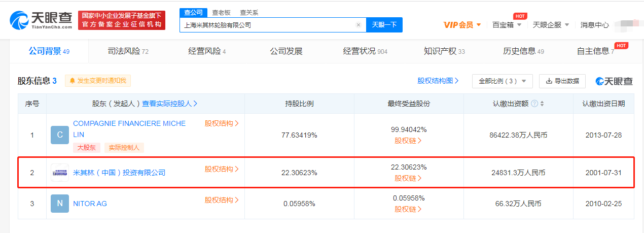Switch to 自主信息 tab
Screen dimensions: 644x233
tap(595, 51)
